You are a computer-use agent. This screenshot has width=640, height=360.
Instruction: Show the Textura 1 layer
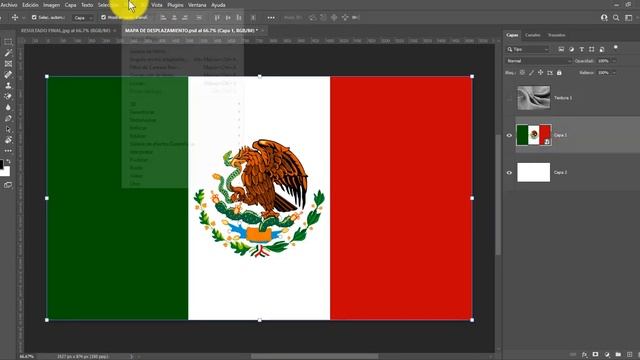coord(509,98)
